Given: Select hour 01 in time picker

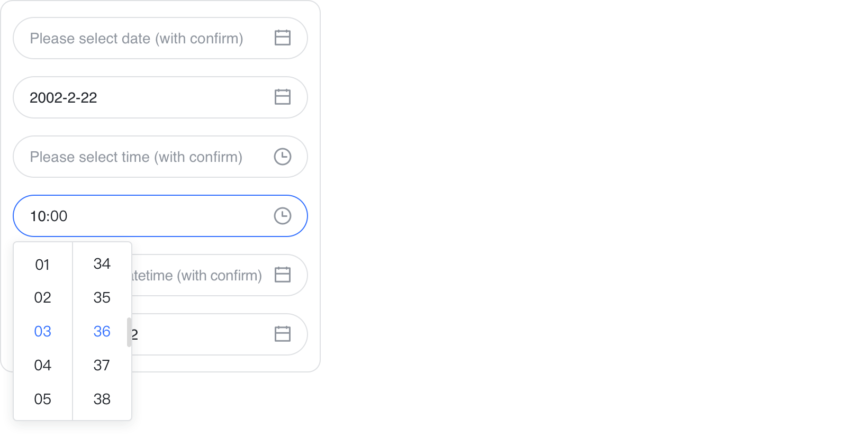Looking at the screenshot, I should pos(43,265).
